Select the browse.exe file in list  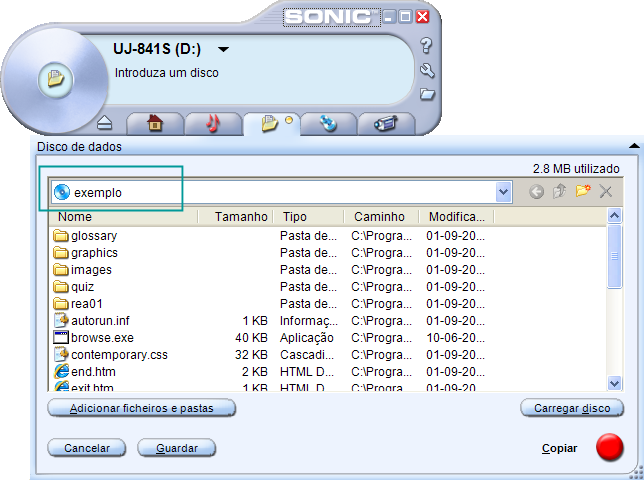[101, 338]
